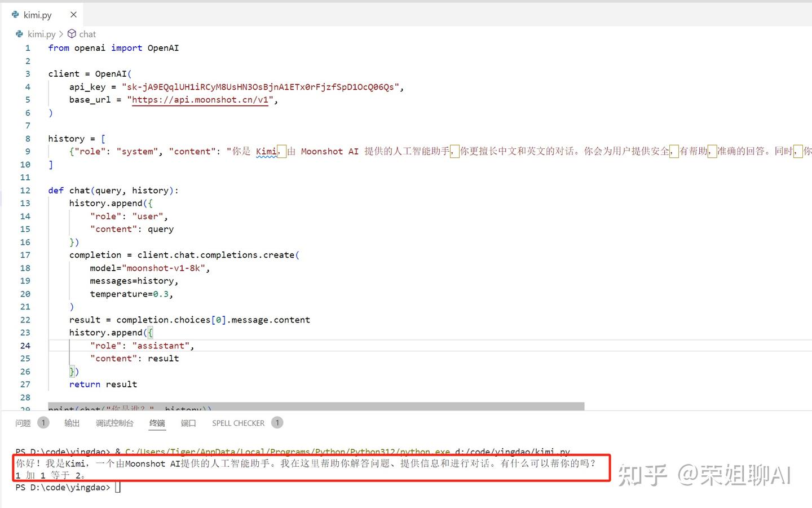Click the problems count badge showing 1
812x508 pixels.
43,422
